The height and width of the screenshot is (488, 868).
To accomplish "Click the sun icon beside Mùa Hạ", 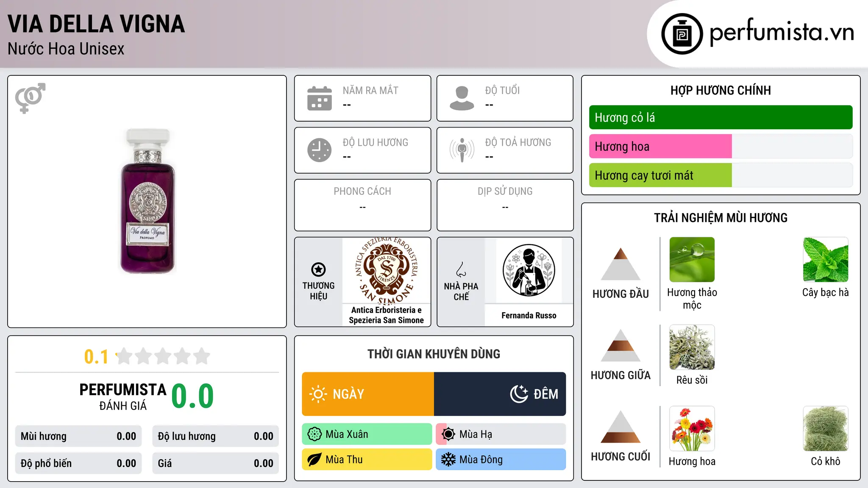I will 448,434.
